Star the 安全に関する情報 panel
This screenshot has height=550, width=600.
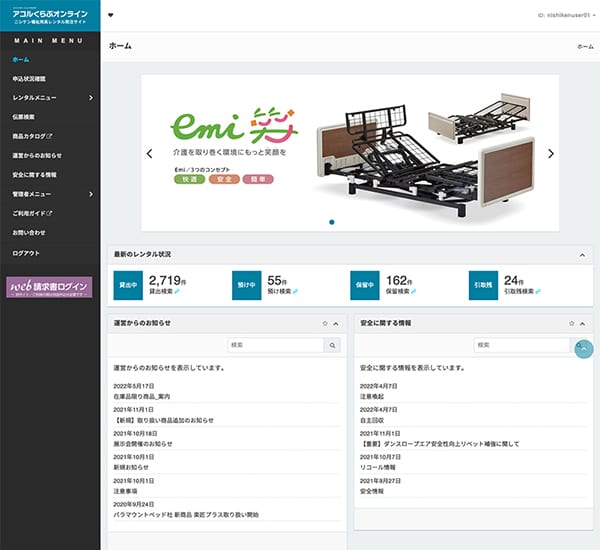(x=571, y=324)
